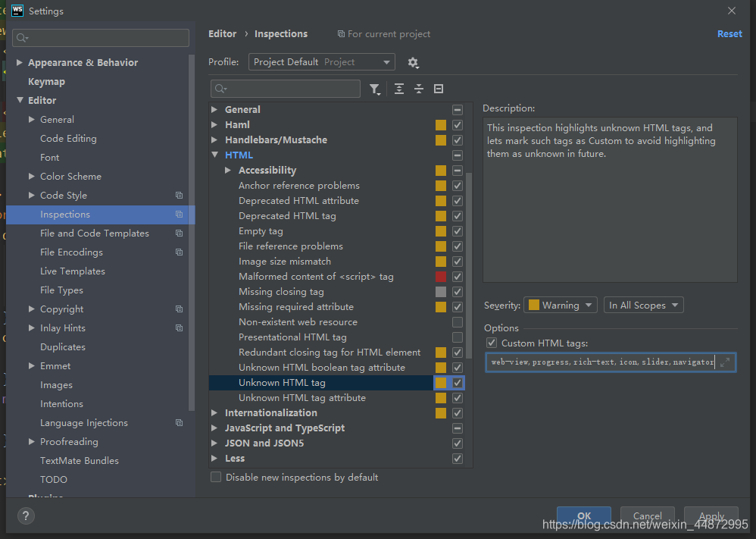The width and height of the screenshot is (756, 539).
Task: Open the Live Templates settings page
Action: (72, 271)
